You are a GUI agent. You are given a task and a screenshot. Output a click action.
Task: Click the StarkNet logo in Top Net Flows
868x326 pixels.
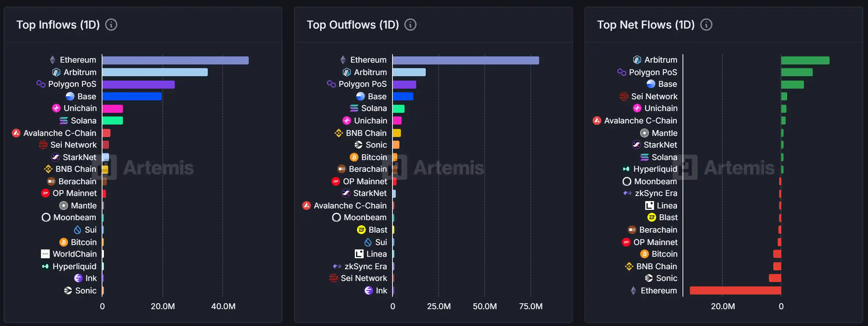(x=636, y=145)
